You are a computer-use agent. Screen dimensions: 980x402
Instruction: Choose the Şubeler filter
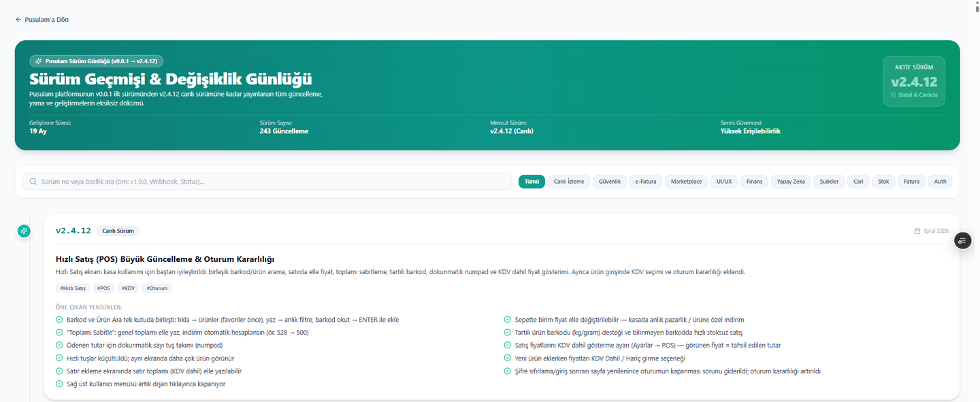pos(829,182)
